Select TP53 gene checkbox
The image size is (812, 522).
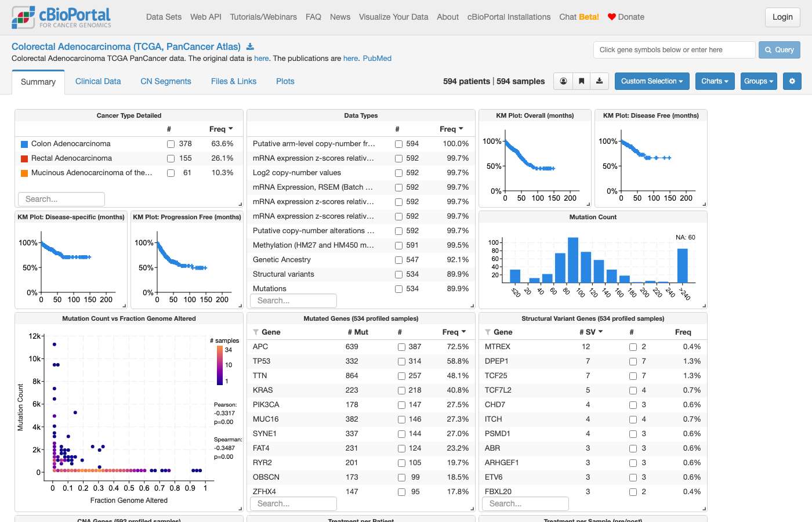(401, 361)
